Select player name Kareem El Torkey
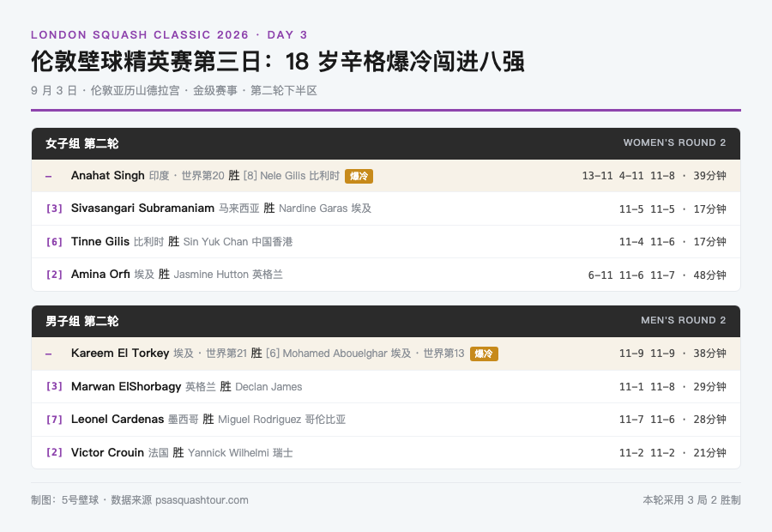The image size is (772, 532). [120, 354]
